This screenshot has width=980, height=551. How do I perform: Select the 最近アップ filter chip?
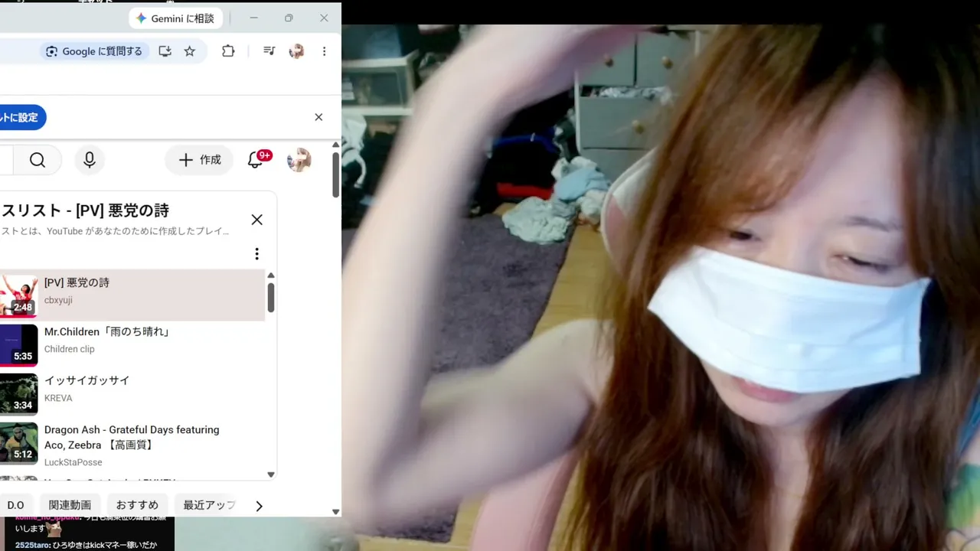[x=209, y=505]
